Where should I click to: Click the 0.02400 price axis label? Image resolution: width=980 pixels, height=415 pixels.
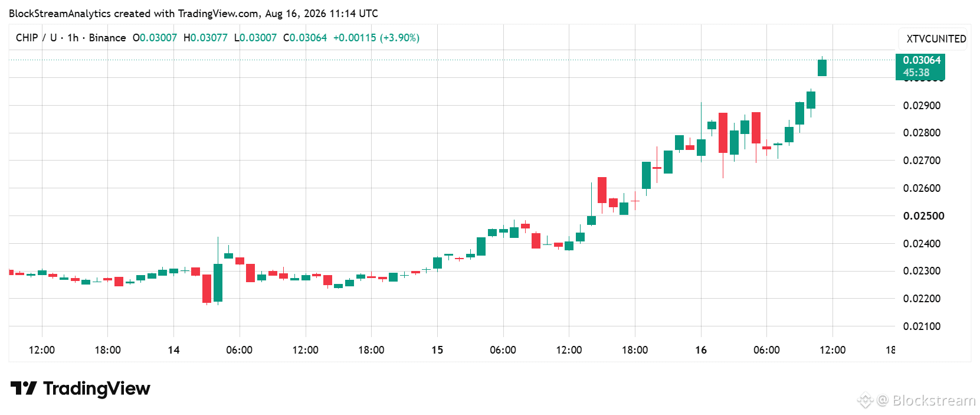tap(922, 244)
